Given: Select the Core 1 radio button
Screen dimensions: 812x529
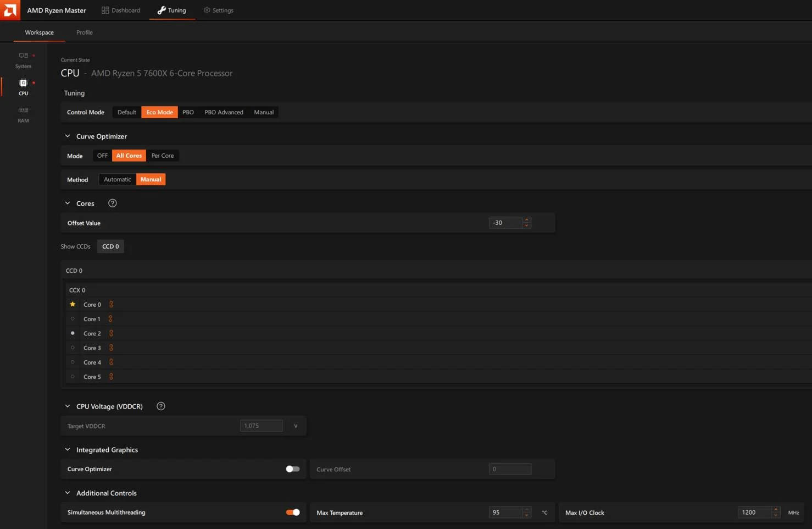Looking at the screenshot, I should click(73, 318).
